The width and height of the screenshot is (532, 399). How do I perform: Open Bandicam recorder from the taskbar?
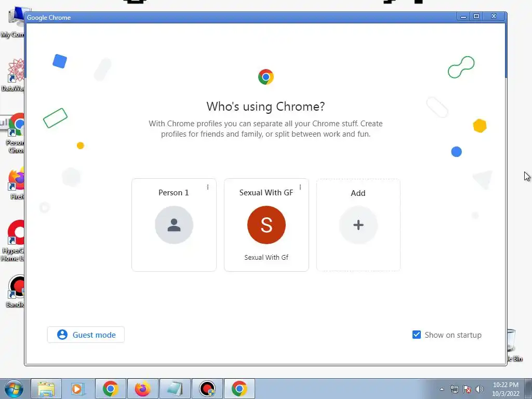(x=207, y=389)
